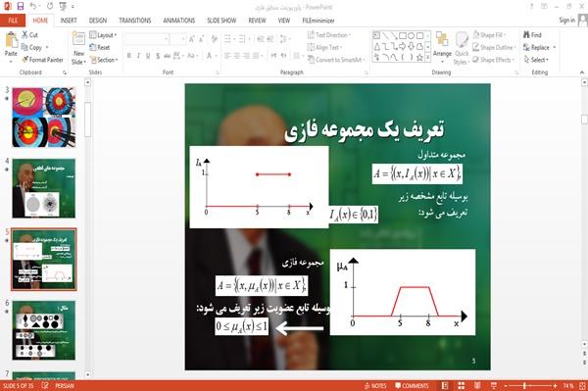Viewport: 588px width, 391px height.
Task: Open the Notes pane from status bar
Action: coord(375,386)
